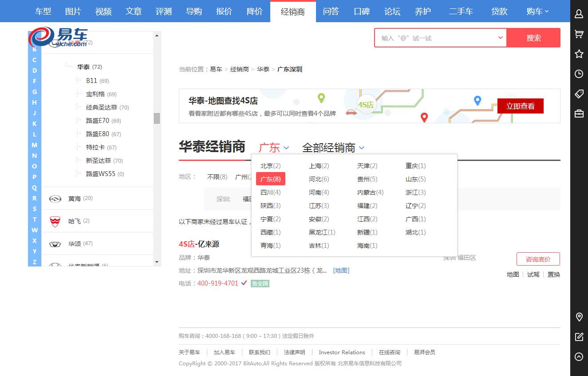The height and width of the screenshot is (376, 588).
Task: Open browsing history via the clock icon
Action: (579, 74)
